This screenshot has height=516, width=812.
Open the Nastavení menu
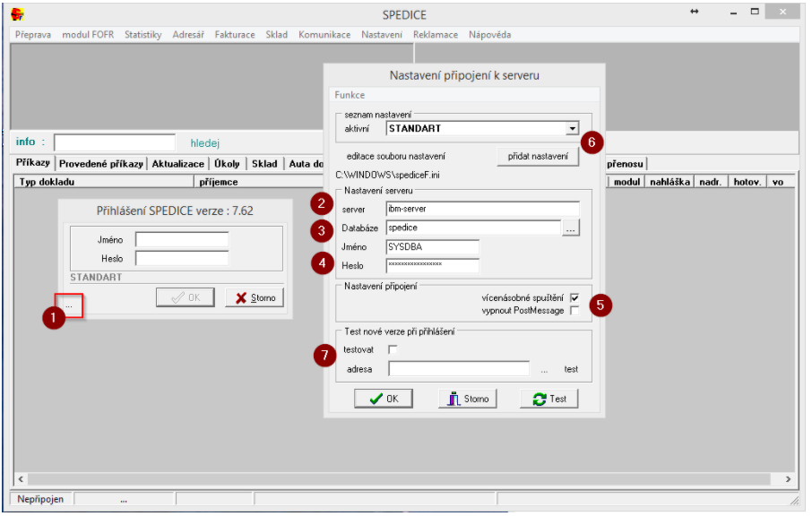(x=382, y=35)
